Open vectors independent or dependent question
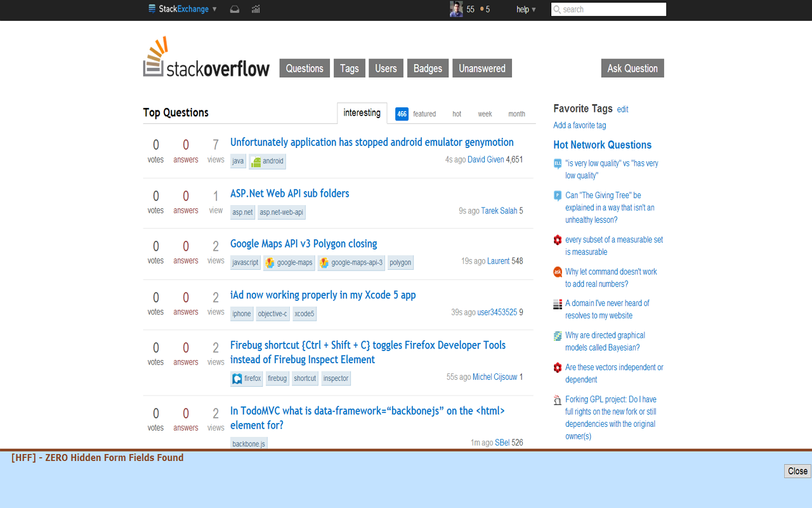Image resolution: width=812 pixels, height=508 pixels. pos(615,373)
